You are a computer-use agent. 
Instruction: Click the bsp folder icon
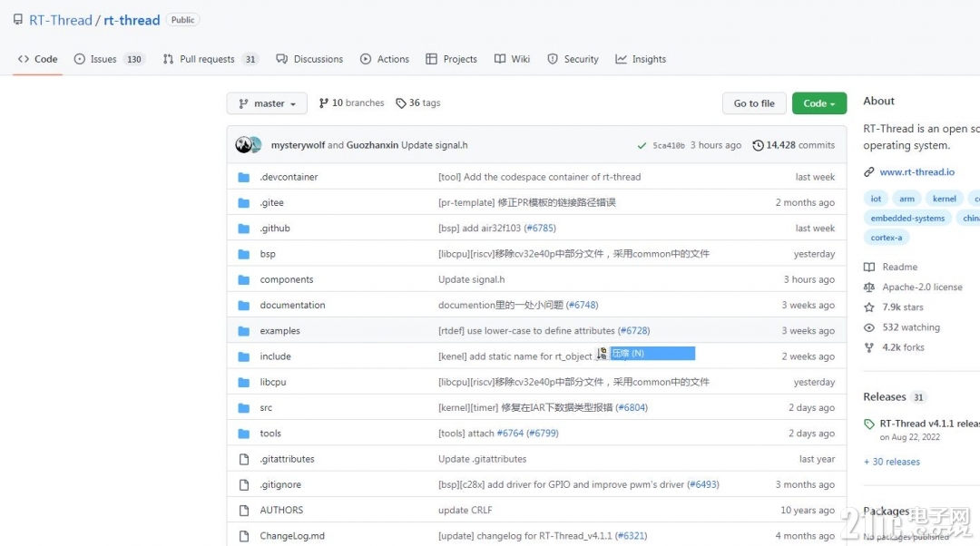244,254
